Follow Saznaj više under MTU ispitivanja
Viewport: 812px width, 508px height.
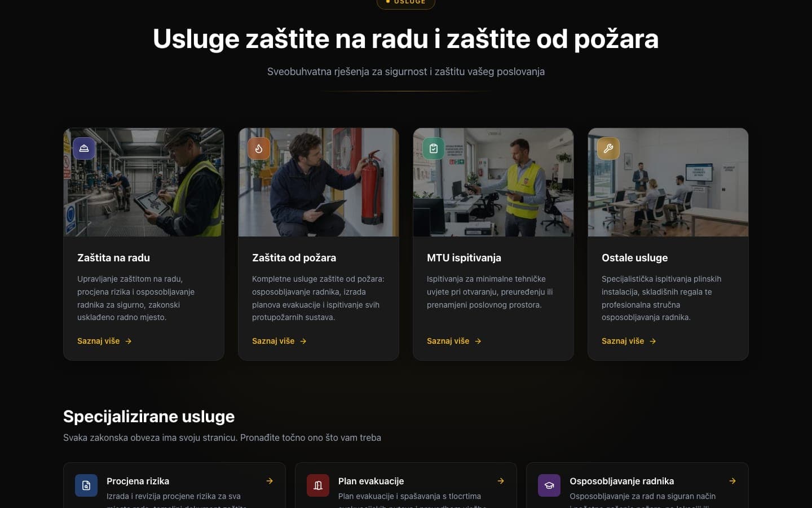(x=454, y=341)
